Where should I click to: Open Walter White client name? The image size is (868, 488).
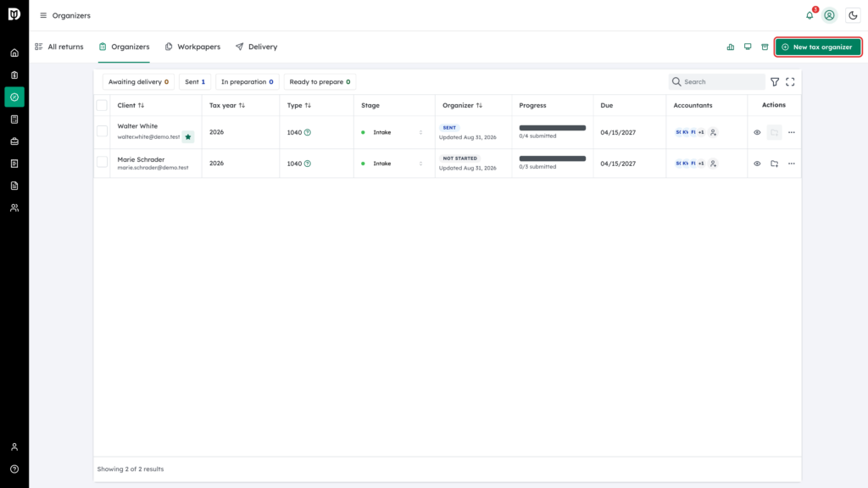click(x=137, y=126)
